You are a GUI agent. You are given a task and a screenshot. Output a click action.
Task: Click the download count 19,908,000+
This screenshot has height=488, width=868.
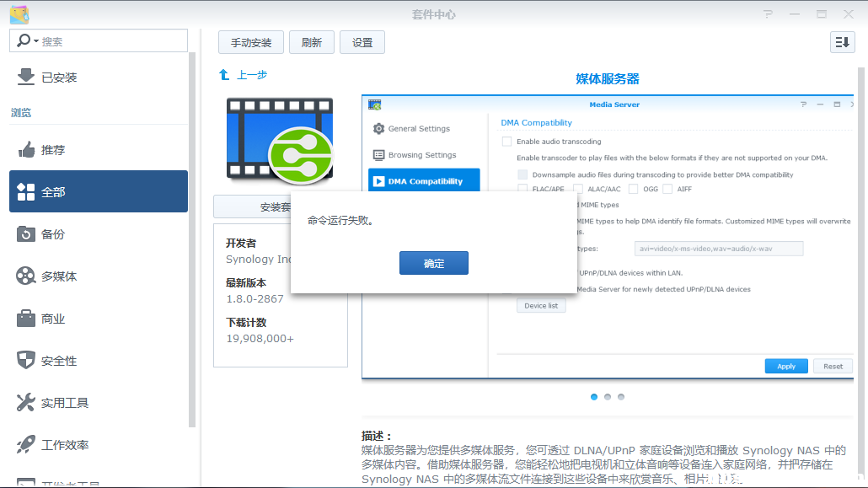[260, 339]
